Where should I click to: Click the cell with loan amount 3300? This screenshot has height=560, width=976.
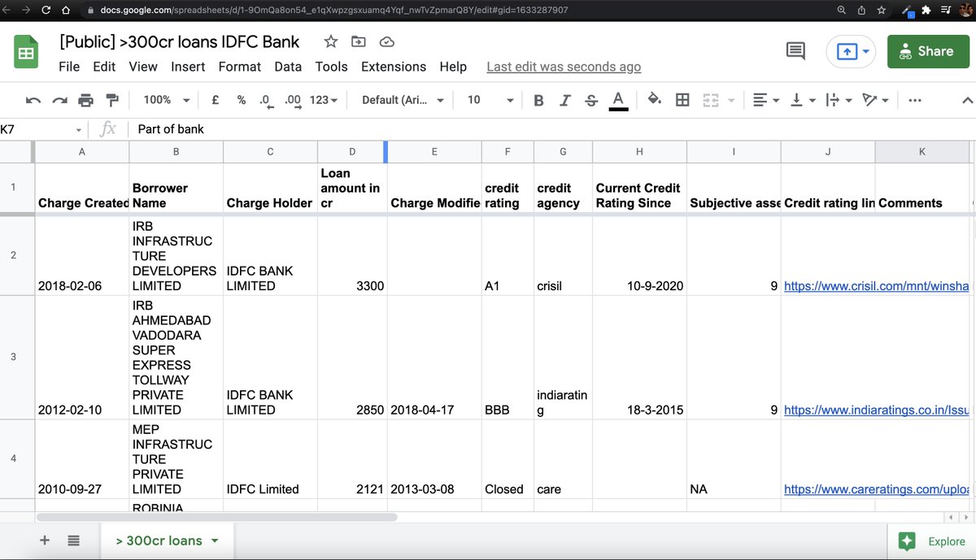352,255
